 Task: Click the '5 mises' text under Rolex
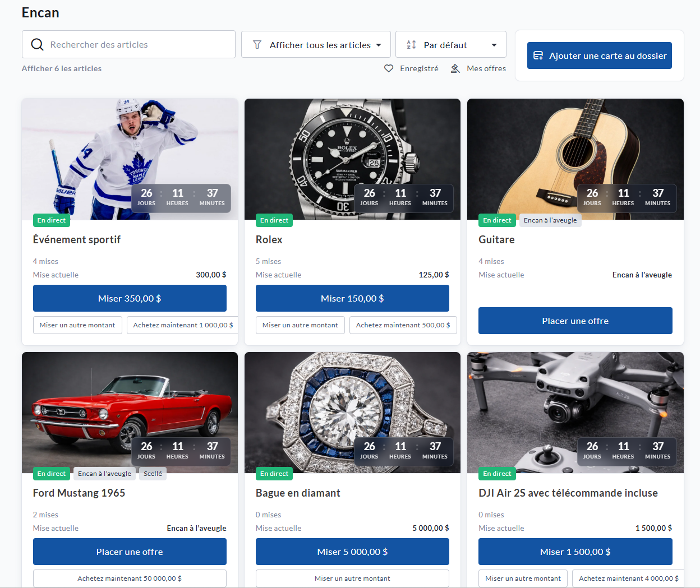269,261
